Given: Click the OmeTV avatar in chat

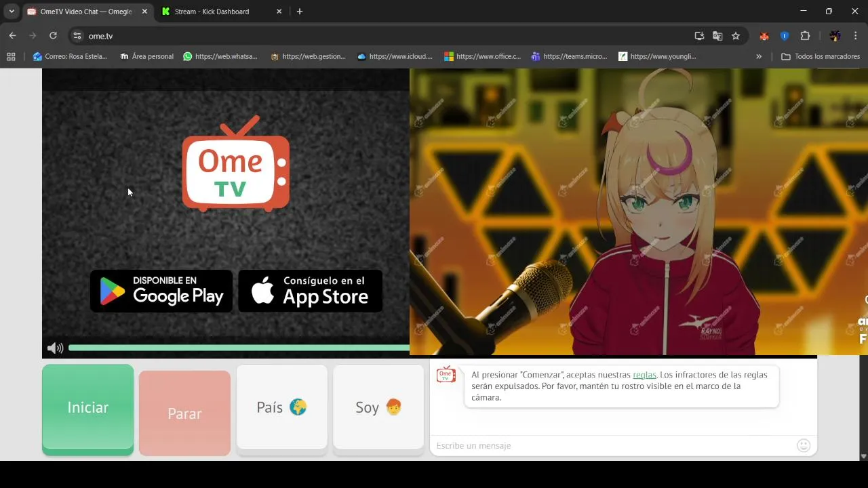Looking at the screenshot, I should [446, 374].
